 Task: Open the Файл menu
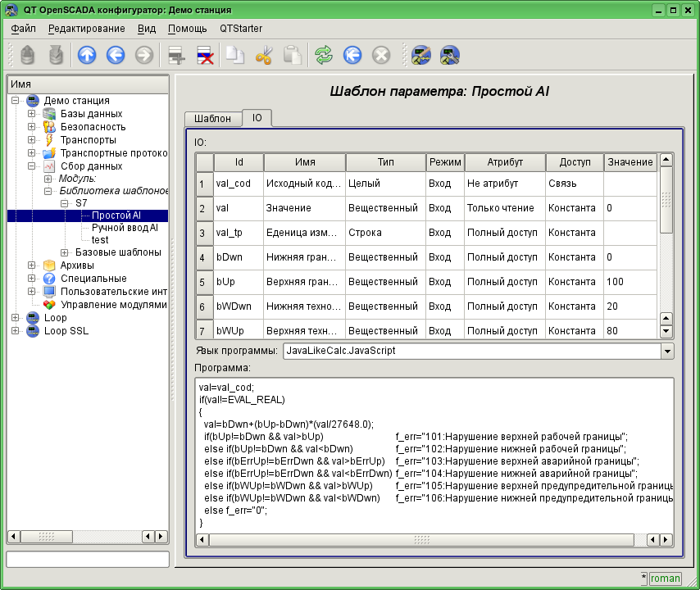pyautogui.click(x=23, y=29)
